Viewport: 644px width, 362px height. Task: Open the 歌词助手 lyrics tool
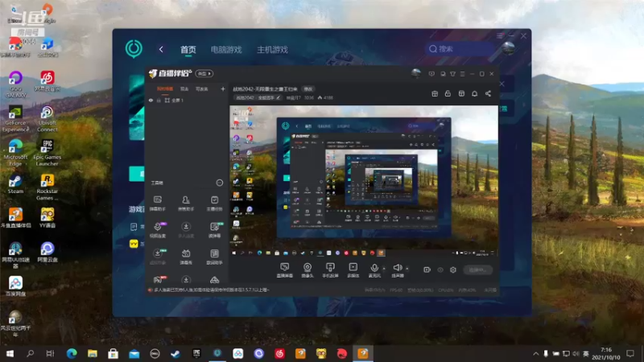(x=214, y=257)
